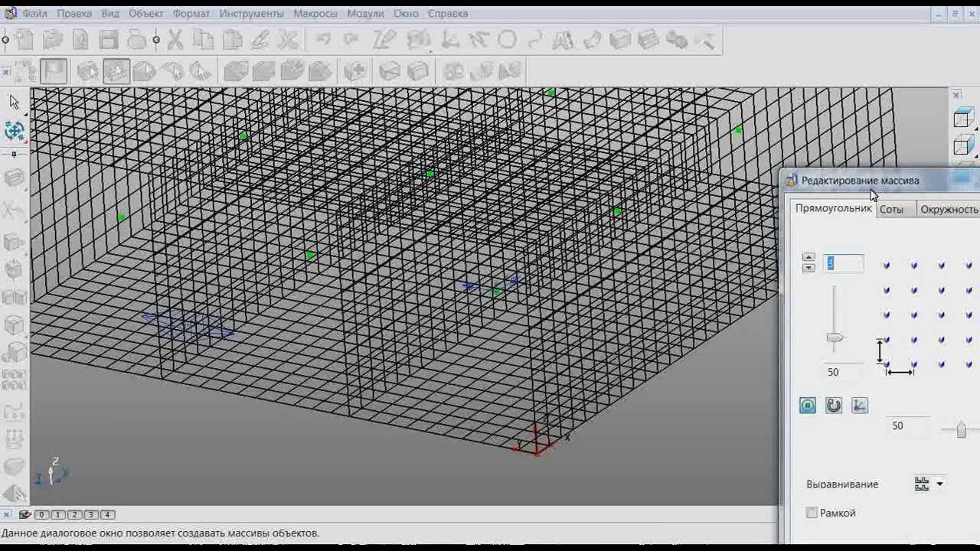
Task: Toggle the rotation arrow mode button in dialog
Action: (x=834, y=406)
